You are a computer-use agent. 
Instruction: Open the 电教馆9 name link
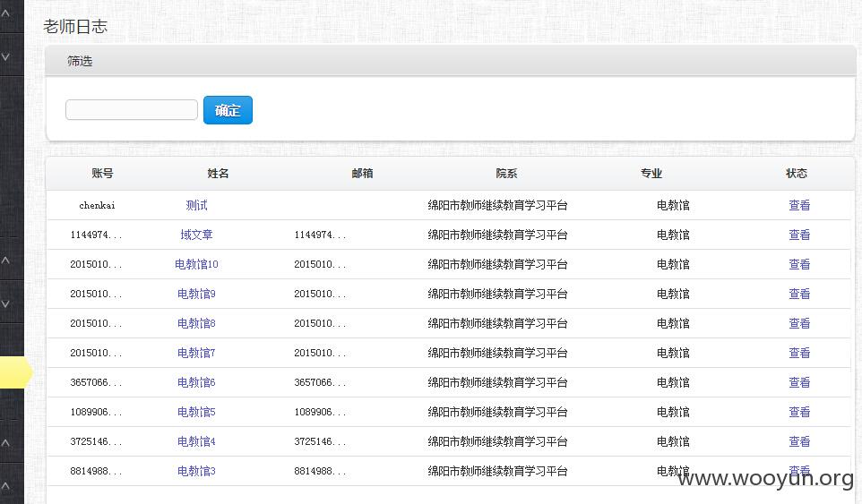coord(196,295)
